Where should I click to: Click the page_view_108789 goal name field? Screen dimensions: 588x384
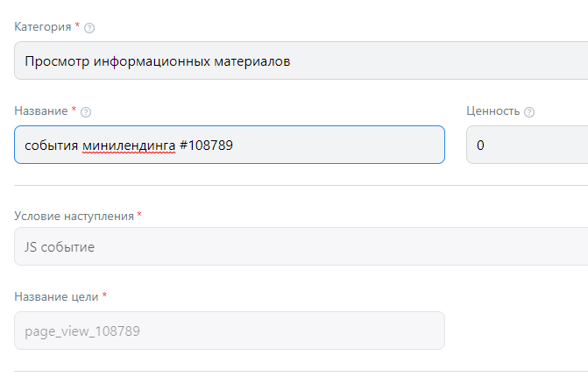229,331
